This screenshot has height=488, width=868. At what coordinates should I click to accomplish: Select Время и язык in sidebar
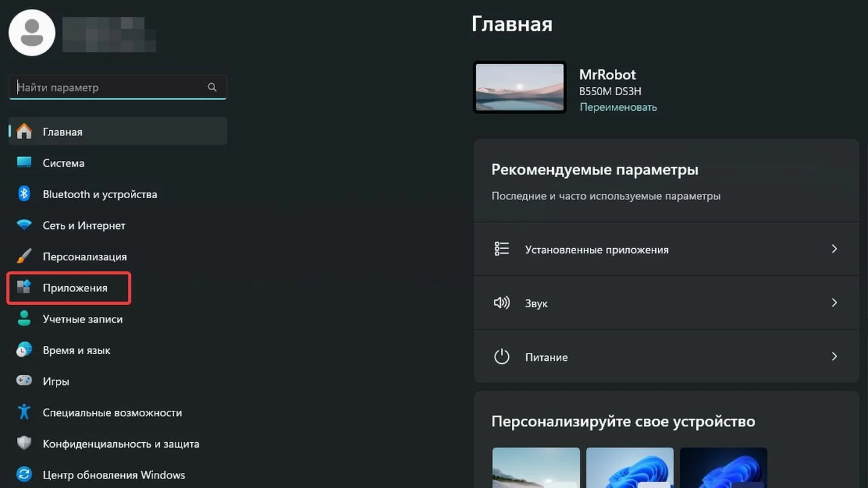[x=118, y=350]
